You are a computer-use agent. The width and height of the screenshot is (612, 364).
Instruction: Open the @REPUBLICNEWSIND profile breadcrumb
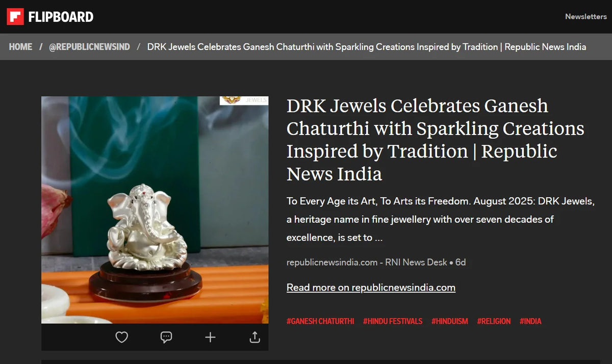click(89, 46)
